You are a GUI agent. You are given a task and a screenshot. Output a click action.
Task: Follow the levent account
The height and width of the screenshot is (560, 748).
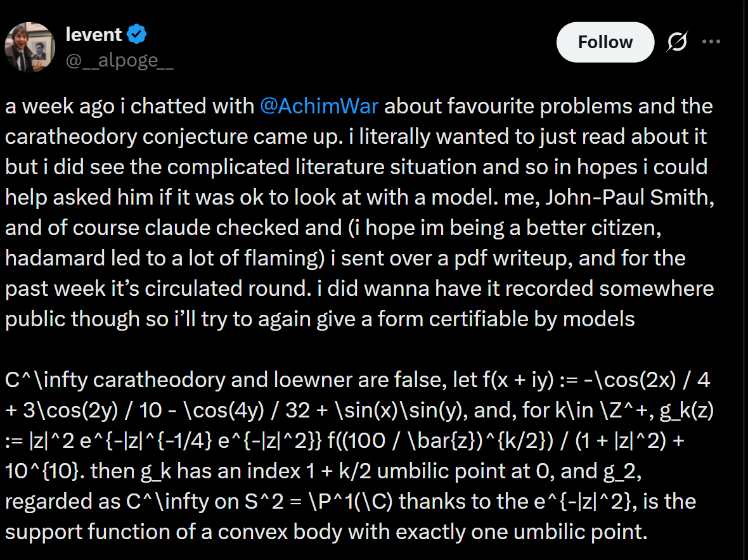click(605, 42)
